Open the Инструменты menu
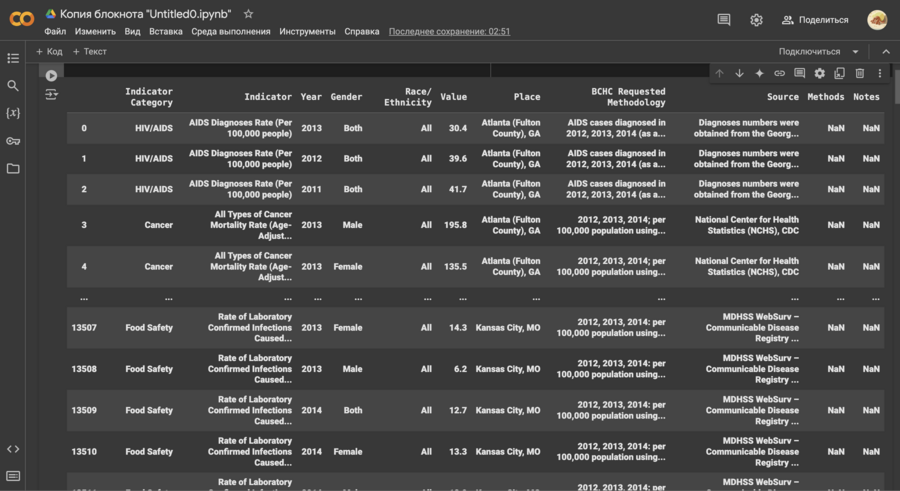The width and height of the screenshot is (900, 491). pos(308,32)
